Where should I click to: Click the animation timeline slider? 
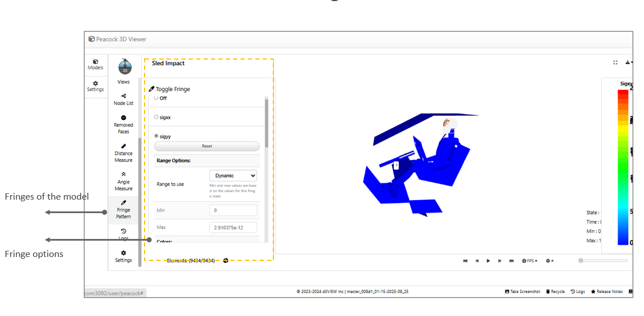click(603, 260)
